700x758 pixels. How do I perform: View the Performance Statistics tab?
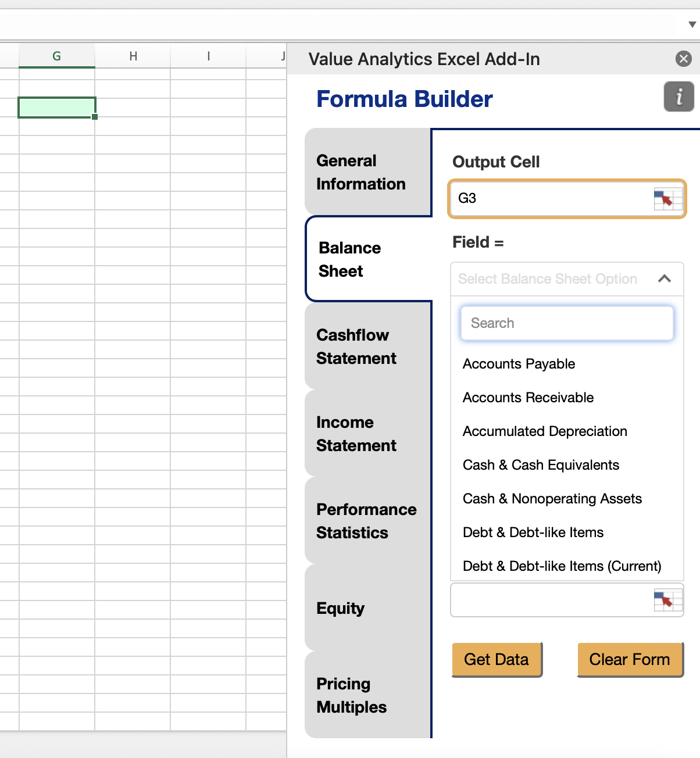[366, 521]
